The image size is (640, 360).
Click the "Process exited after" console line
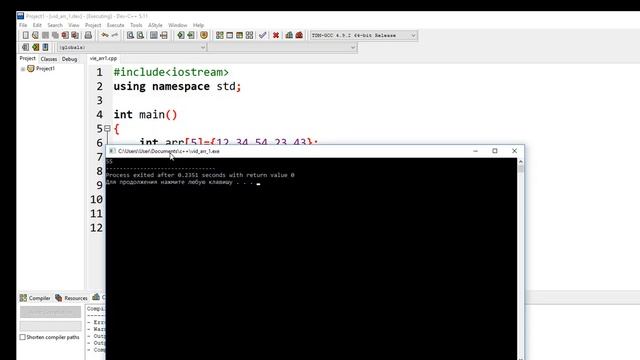[x=200, y=175]
